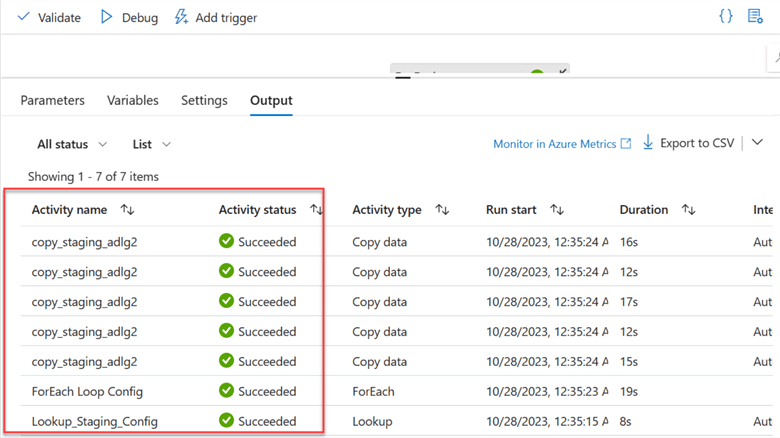Click the Validate checkmark icon
Image resolution: width=780 pixels, height=438 pixels.
(23, 17)
